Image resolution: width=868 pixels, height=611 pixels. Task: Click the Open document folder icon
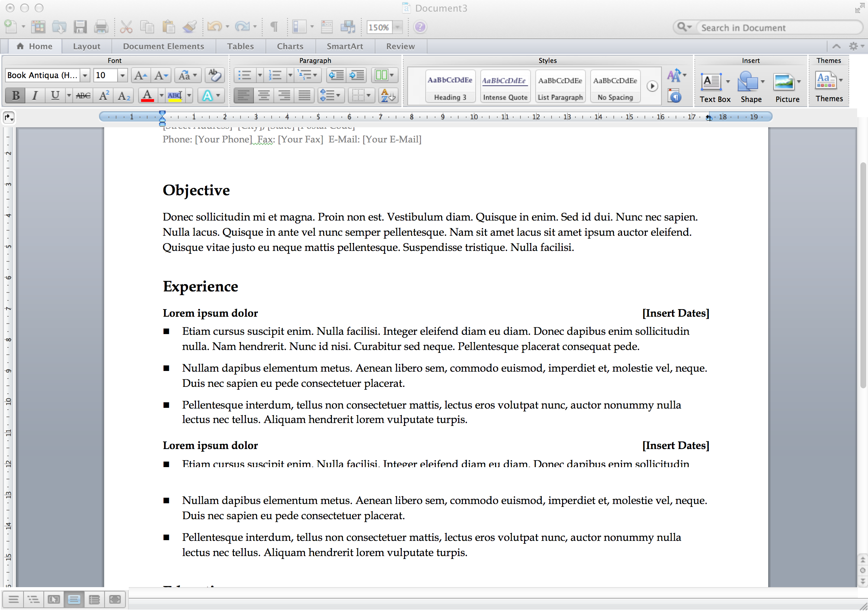59,27
